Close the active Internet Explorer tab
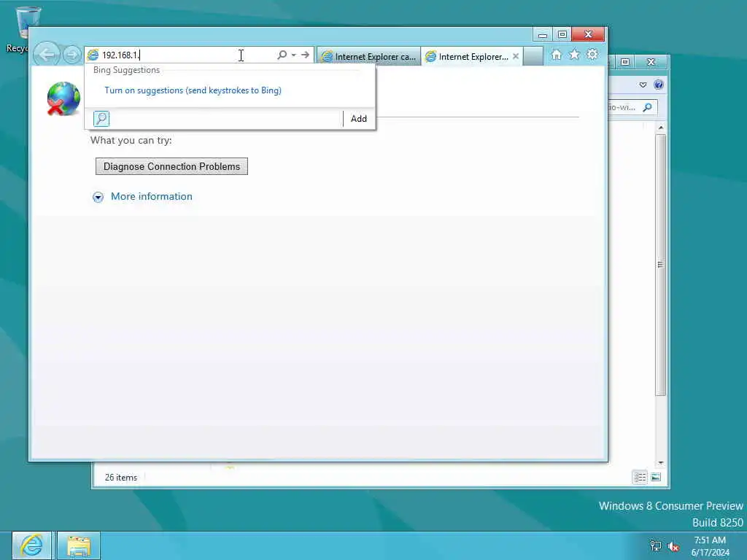747x560 pixels. tap(516, 56)
